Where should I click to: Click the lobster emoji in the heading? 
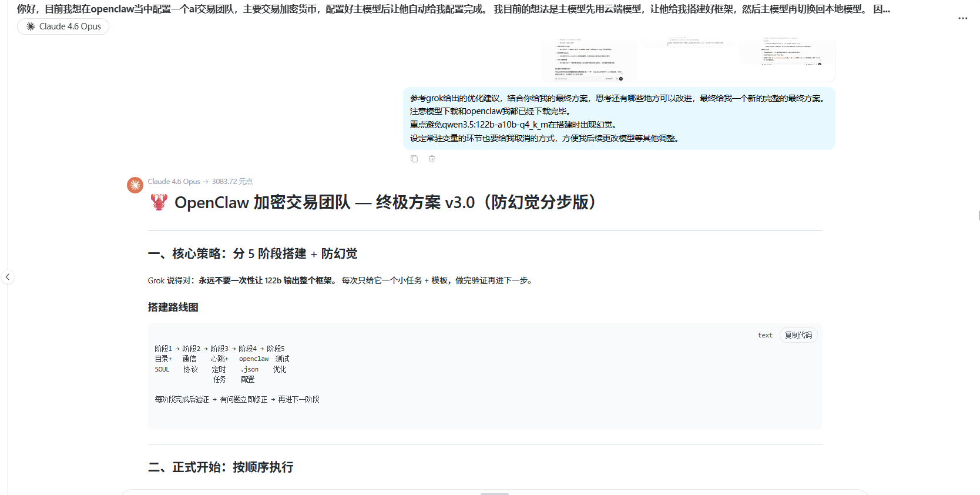click(x=159, y=203)
